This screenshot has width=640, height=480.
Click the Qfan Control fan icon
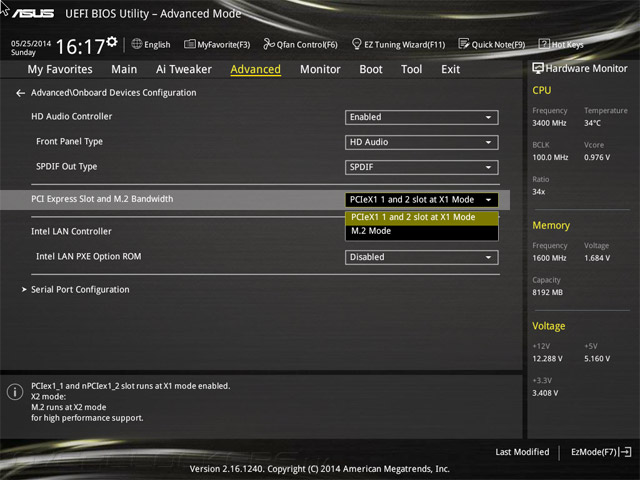(x=269, y=44)
